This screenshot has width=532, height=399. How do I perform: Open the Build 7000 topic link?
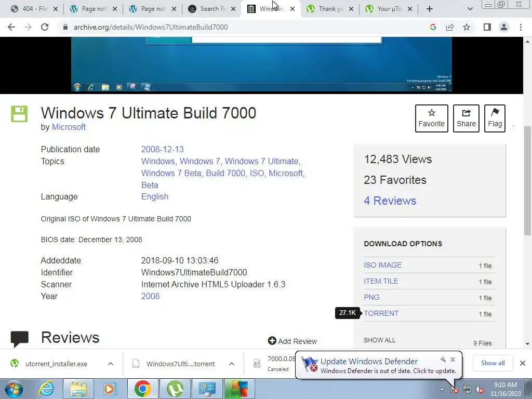coord(225,173)
